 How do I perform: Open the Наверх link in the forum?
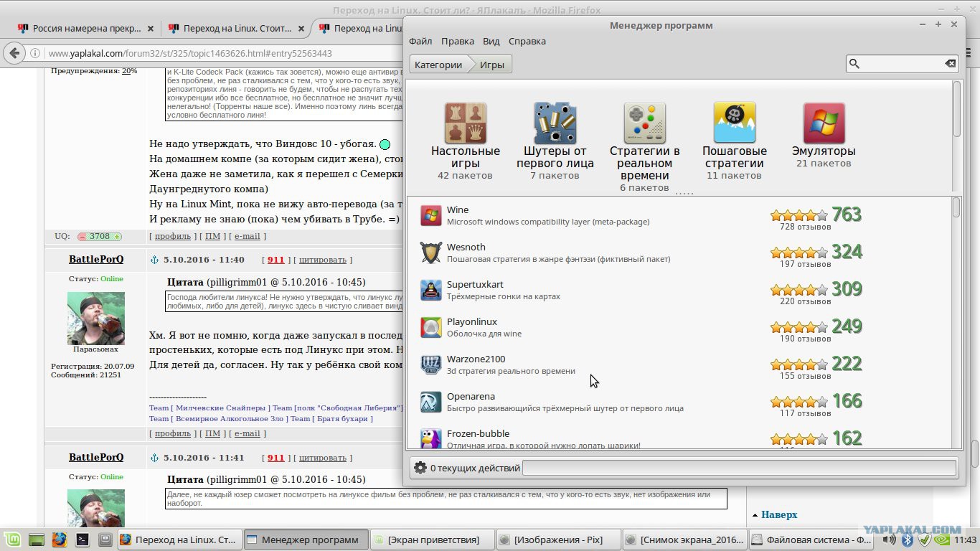pos(779,514)
